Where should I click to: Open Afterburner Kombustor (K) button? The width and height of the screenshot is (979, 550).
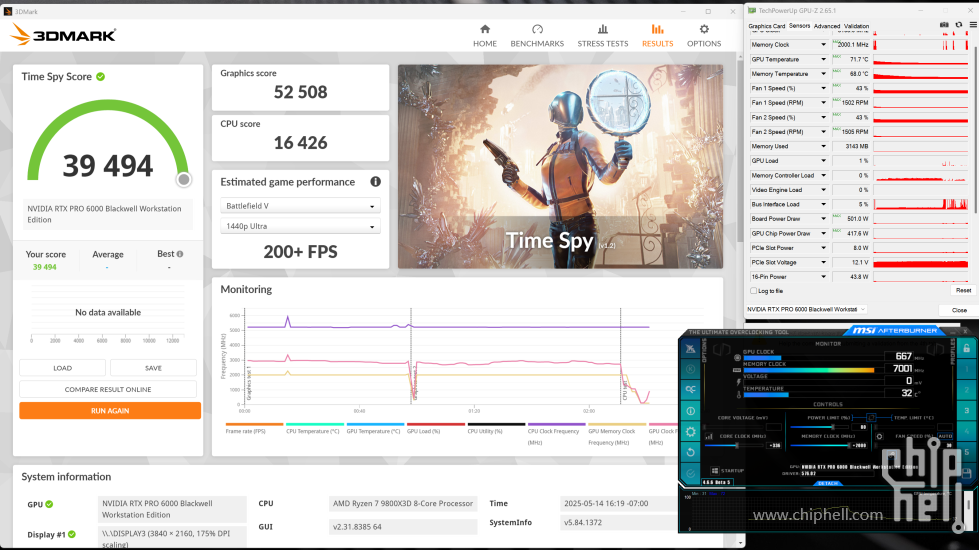[690, 369]
